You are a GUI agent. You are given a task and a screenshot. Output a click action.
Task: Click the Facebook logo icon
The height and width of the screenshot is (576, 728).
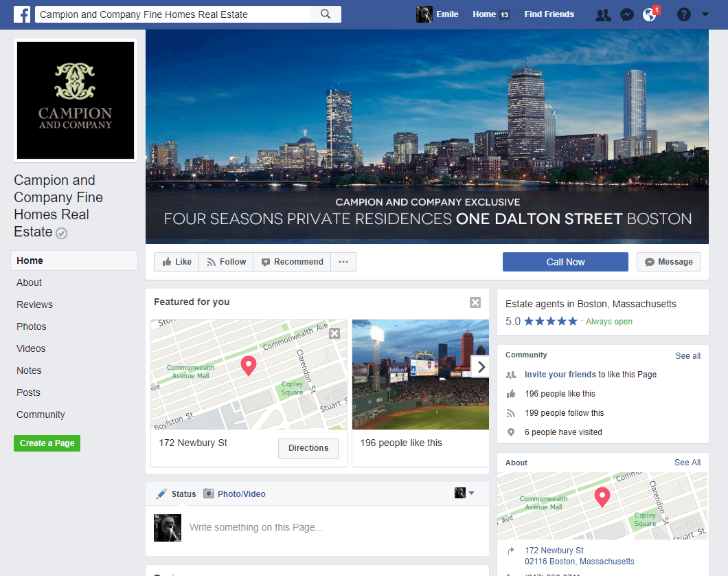(22, 14)
